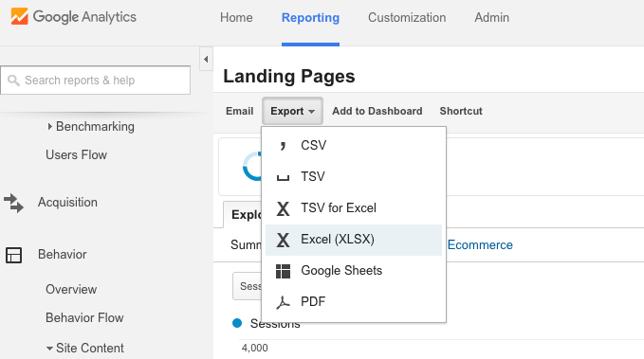
Task: Click the search magnifier icon
Action: [x=13, y=81]
